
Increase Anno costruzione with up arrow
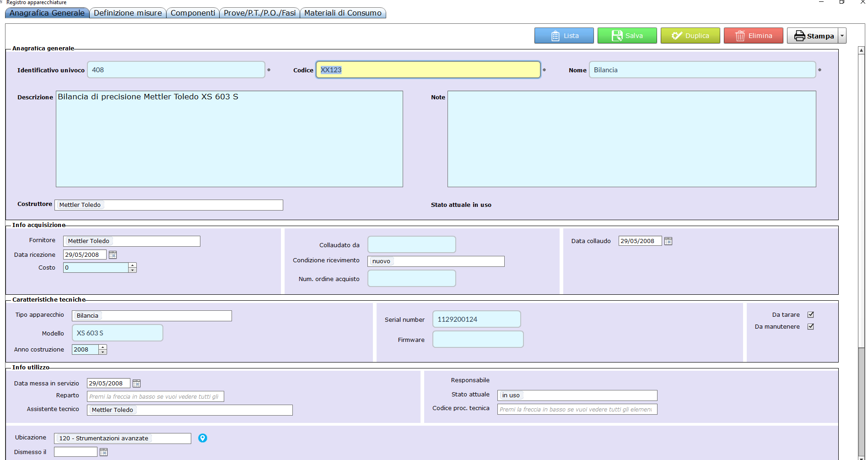pyautogui.click(x=103, y=347)
